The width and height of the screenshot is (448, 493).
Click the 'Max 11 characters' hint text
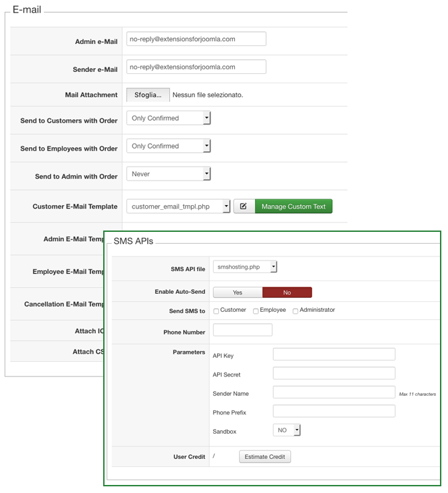417,394
